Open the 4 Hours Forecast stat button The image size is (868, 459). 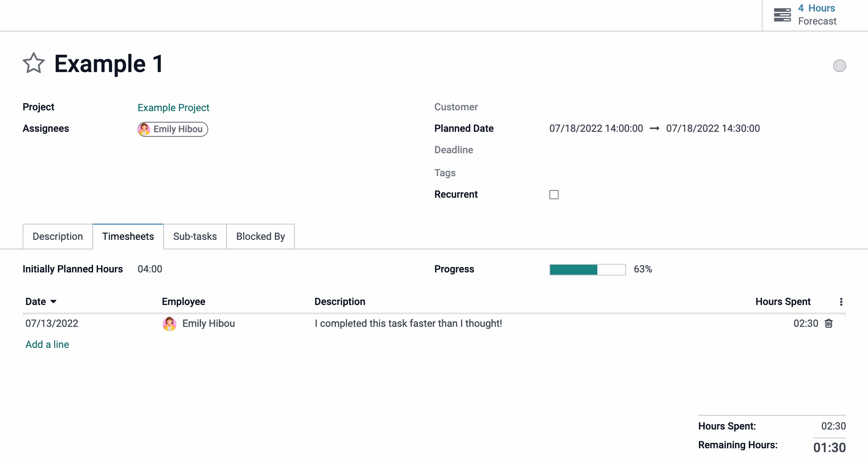point(815,15)
